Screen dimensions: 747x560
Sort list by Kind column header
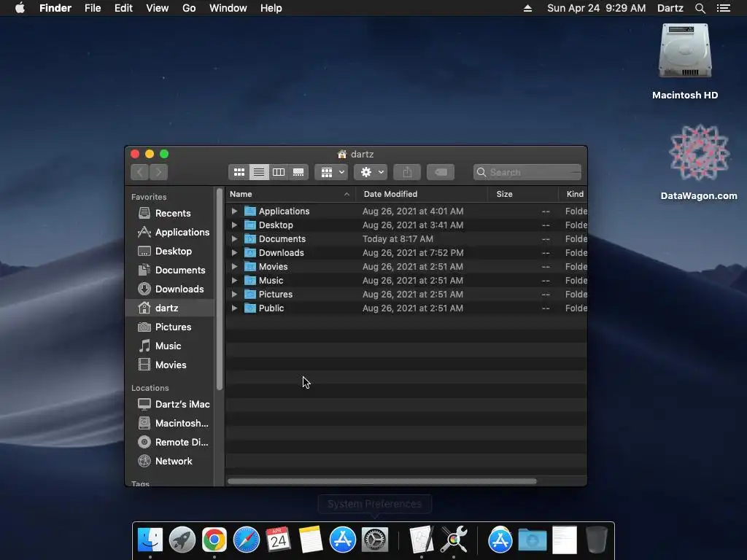pyautogui.click(x=573, y=194)
